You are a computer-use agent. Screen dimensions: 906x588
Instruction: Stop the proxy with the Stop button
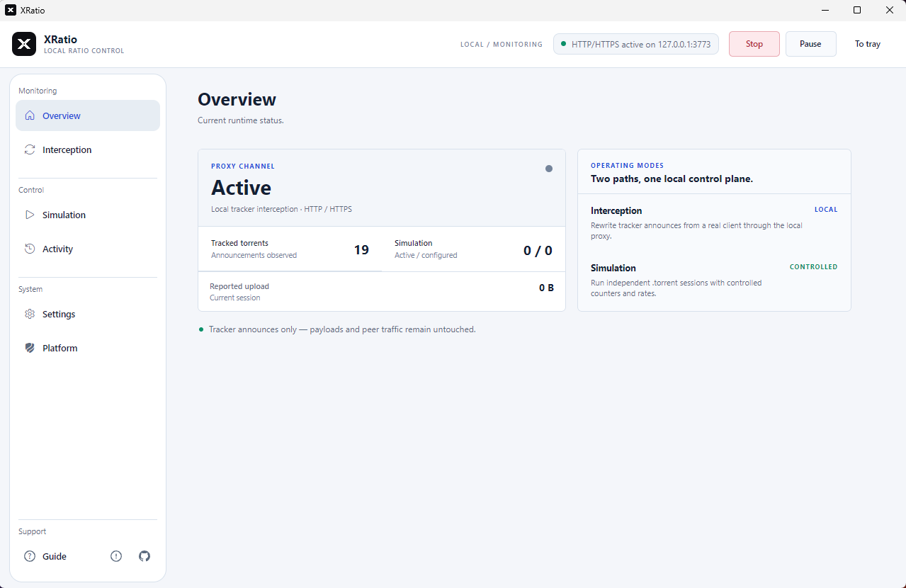754,44
